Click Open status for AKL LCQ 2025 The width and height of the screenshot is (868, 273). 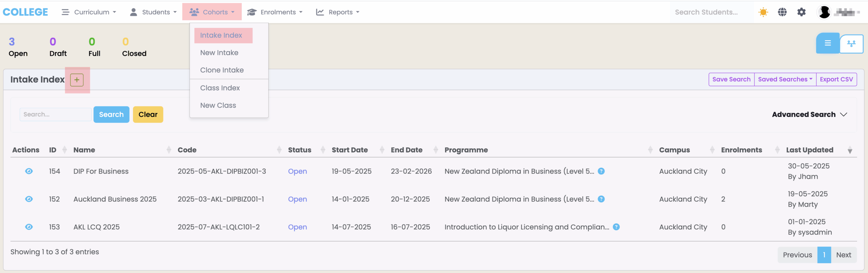point(297,227)
